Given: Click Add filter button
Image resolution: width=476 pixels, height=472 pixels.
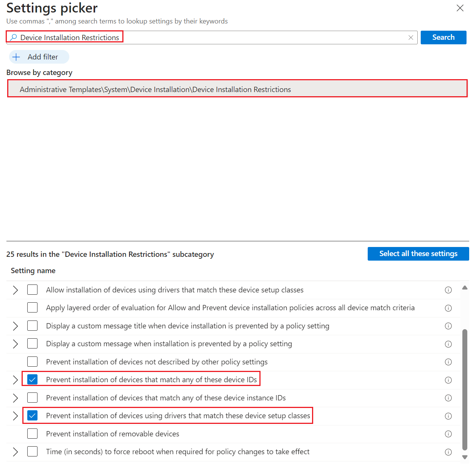Looking at the screenshot, I should click(x=39, y=57).
